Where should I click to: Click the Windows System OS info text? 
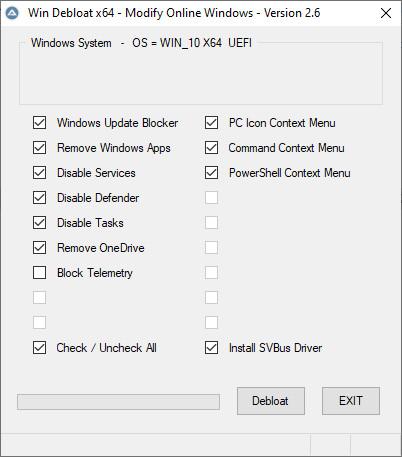coord(141,43)
